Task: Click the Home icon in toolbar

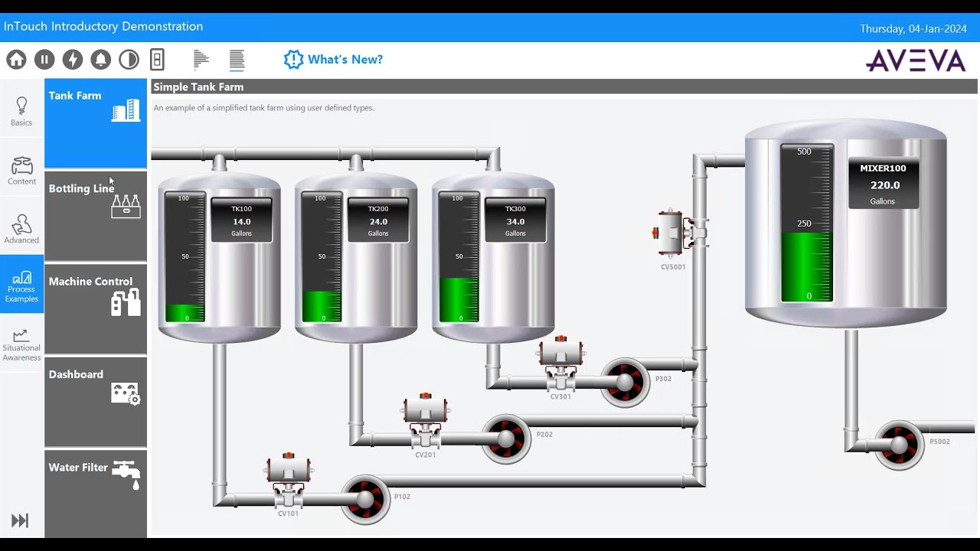Action: (x=16, y=60)
